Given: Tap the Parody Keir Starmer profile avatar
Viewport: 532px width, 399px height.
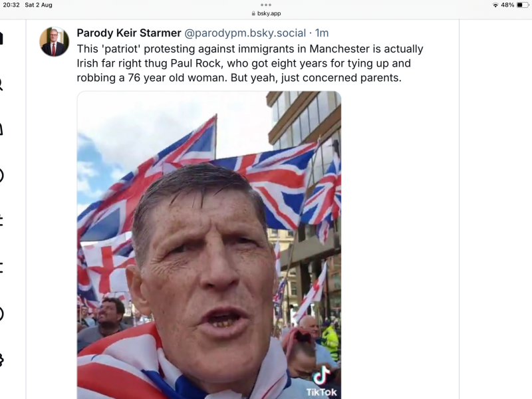Looking at the screenshot, I should click(x=54, y=42).
